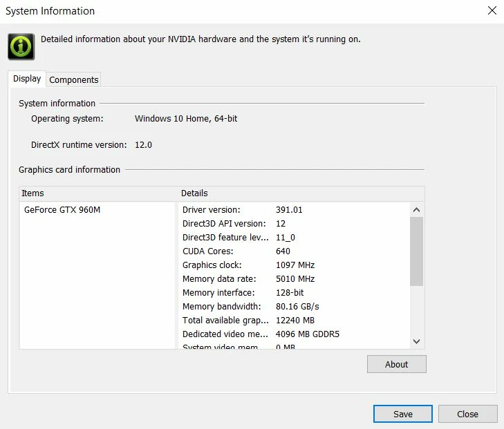The image size is (504, 429).
Task: Click the 391.01 driver version value
Action: (x=289, y=210)
